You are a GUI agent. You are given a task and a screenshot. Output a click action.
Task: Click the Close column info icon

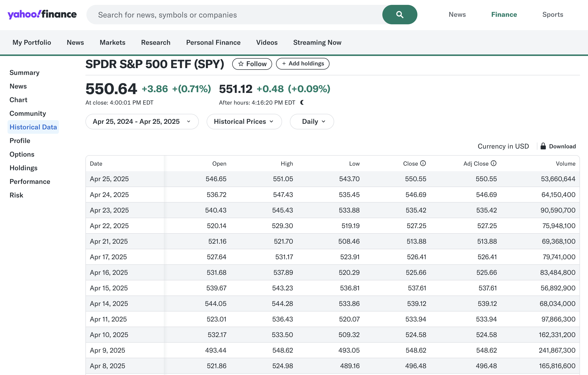[x=423, y=163]
